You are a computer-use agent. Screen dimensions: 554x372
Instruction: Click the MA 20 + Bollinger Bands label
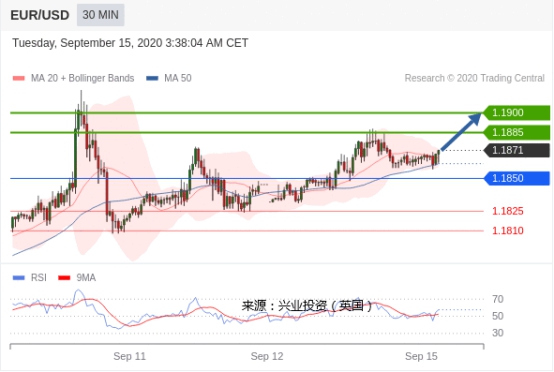[82, 78]
